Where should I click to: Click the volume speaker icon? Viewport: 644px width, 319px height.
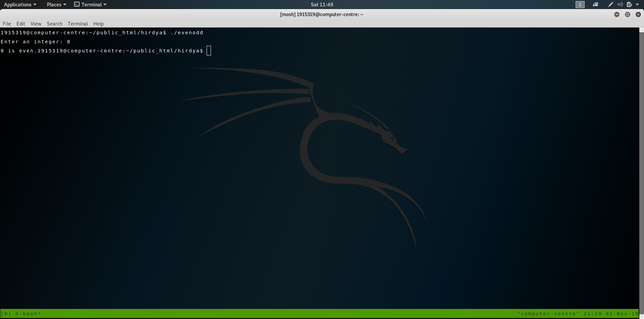click(620, 4)
